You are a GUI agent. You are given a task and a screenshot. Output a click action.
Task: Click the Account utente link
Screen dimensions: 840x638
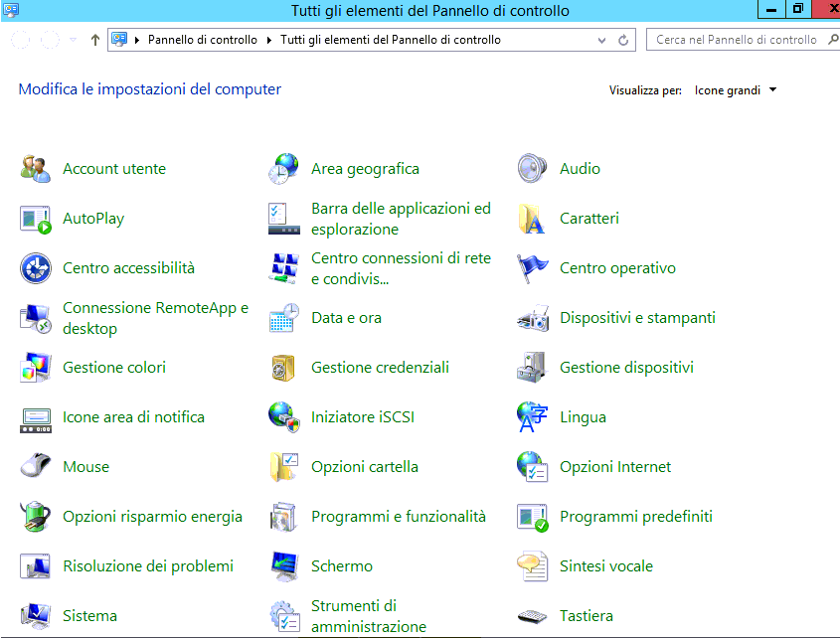coord(114,169)
